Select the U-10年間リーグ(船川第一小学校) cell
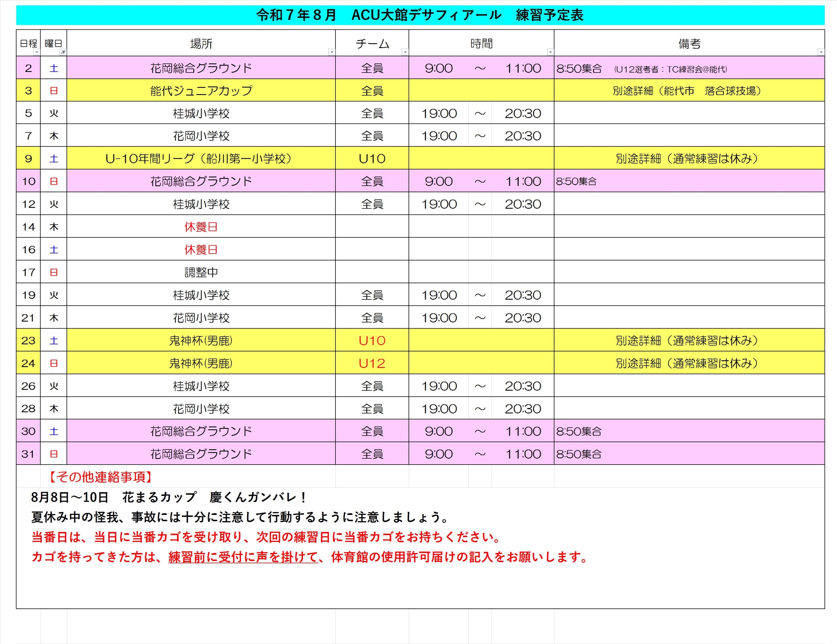 (201, 158)
